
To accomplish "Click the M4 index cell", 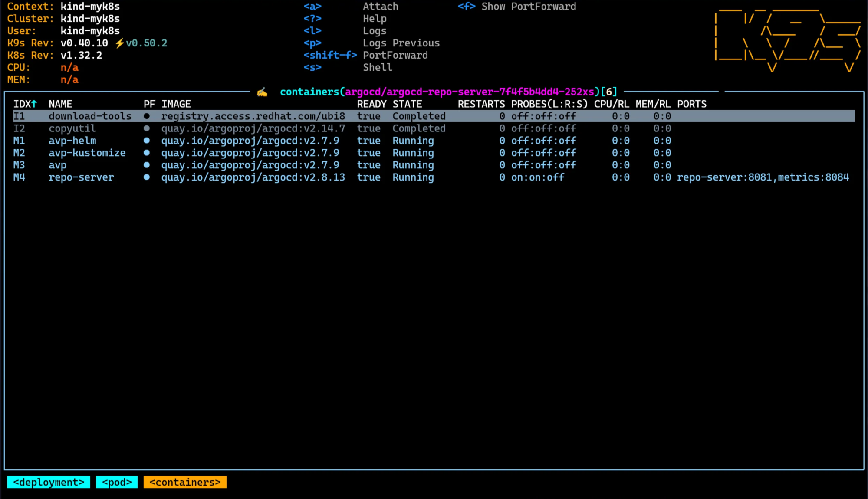I will tap(19, 177).
